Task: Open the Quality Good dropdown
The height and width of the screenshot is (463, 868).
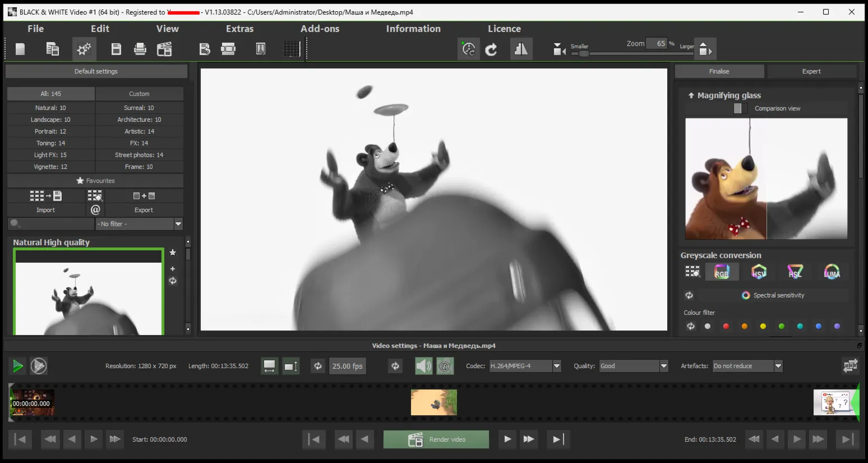Action: 634,366
